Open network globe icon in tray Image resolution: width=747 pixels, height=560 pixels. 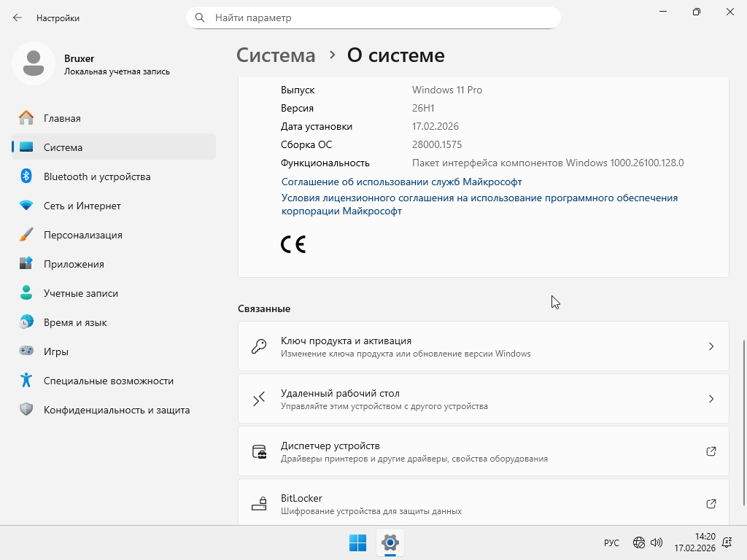click(x=639, y=542)
